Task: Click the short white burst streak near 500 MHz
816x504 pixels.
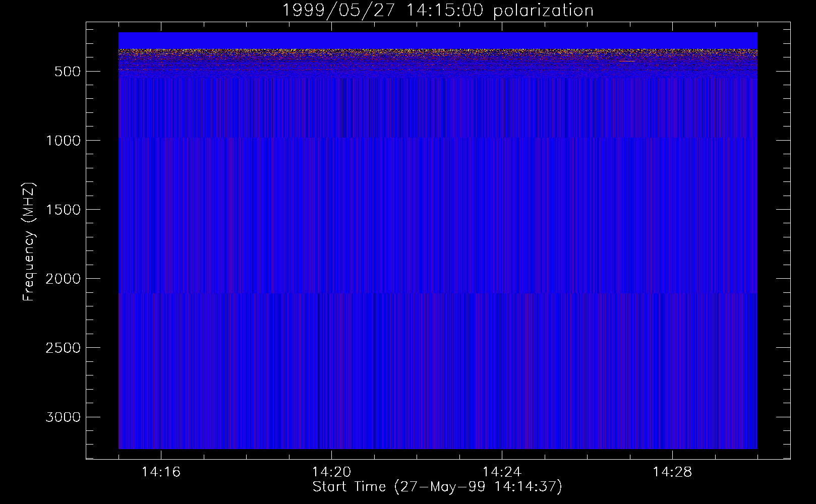Action: point(626,61)
